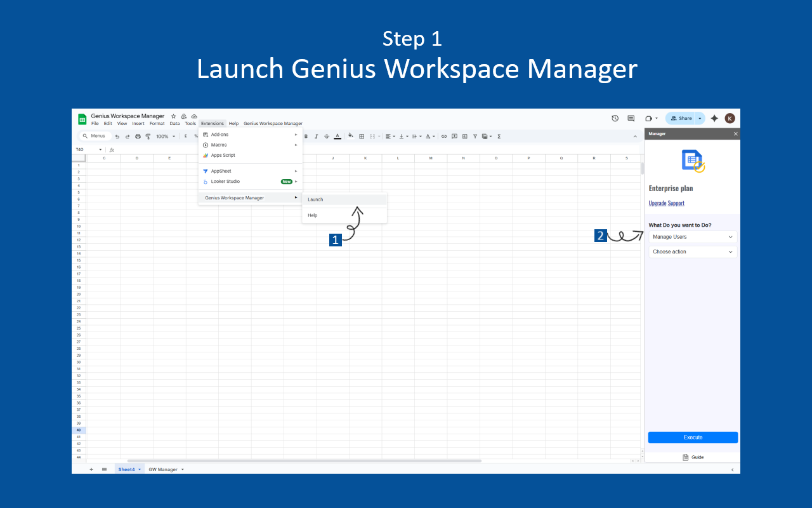
Task: Open the Data menu
Action: 174,124
